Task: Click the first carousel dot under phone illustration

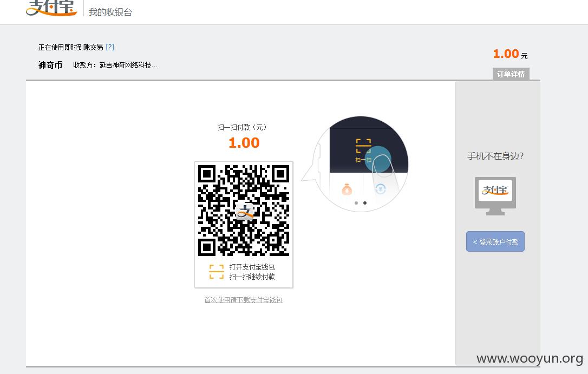Action: (x=356, y=203)
